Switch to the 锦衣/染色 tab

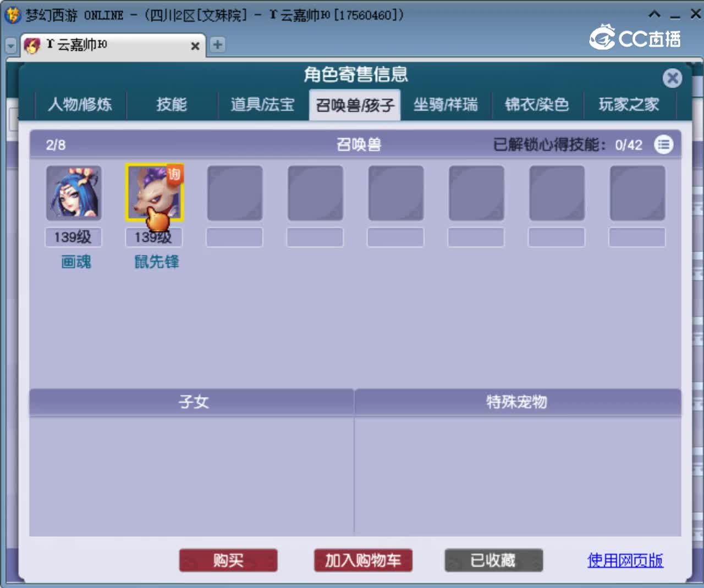(x=537, y=104)
